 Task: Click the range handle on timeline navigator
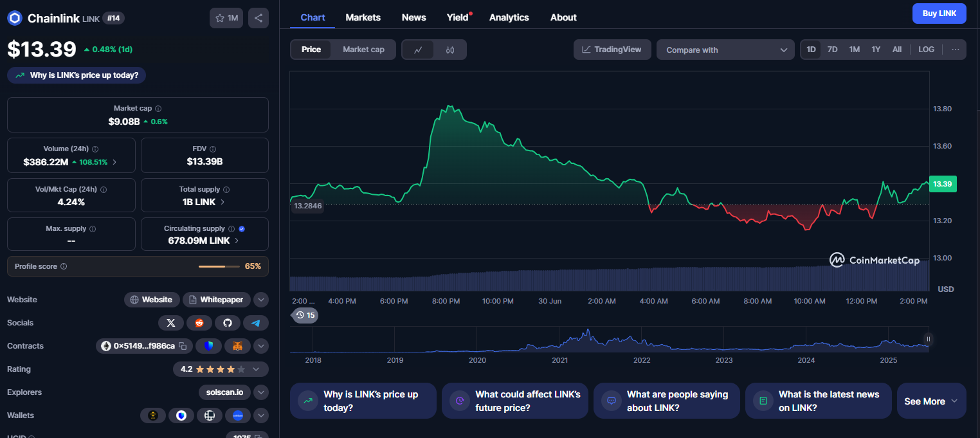[x=928, y=339]
